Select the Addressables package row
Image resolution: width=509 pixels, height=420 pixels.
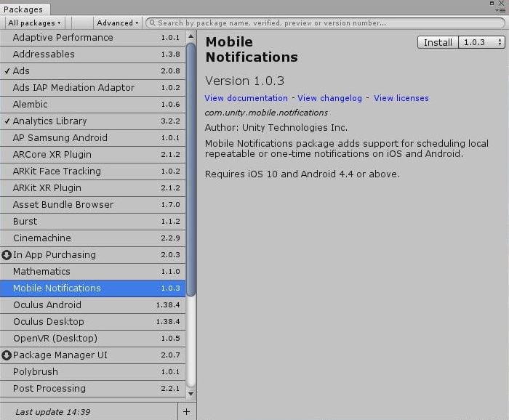pos(93,54)
